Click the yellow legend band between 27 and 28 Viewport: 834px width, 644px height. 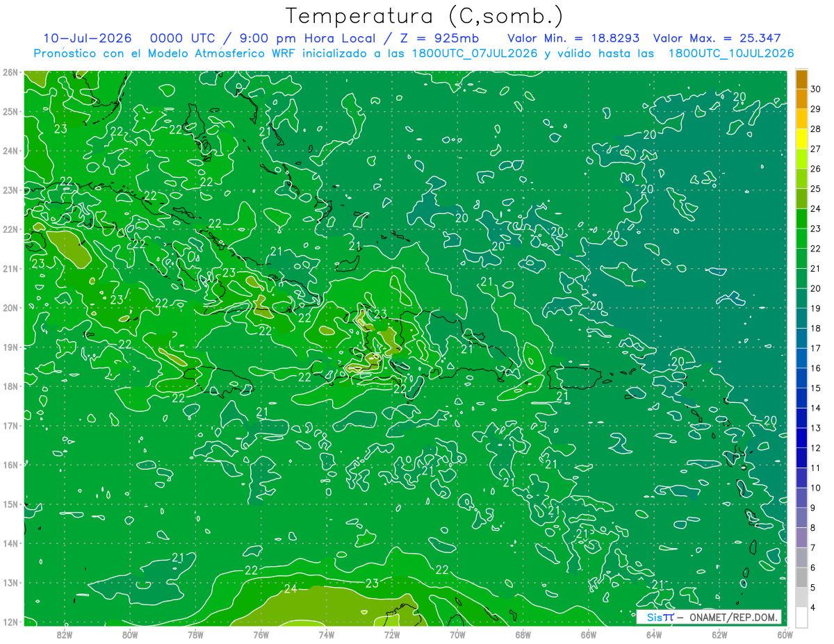coord(801,139)
